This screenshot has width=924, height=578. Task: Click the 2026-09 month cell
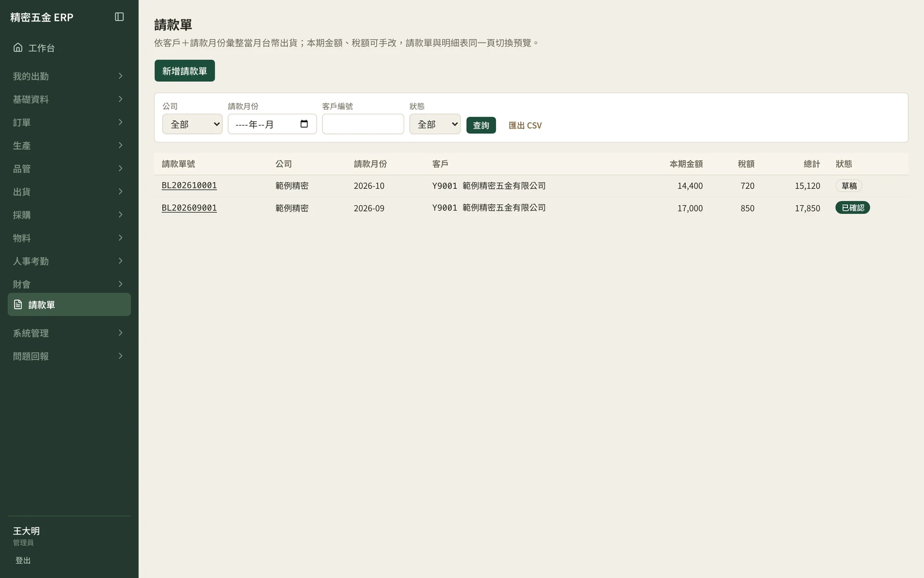tap(369, 208)
